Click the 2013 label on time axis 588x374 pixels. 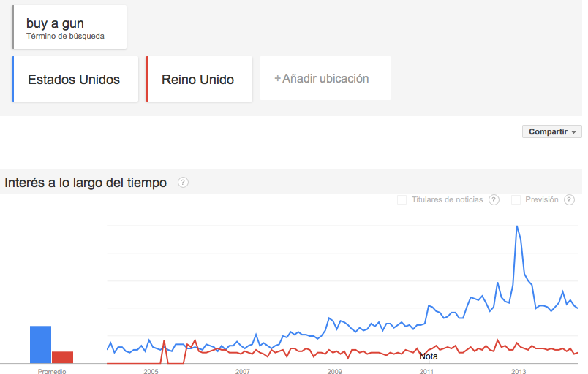[x=519, y=372]
